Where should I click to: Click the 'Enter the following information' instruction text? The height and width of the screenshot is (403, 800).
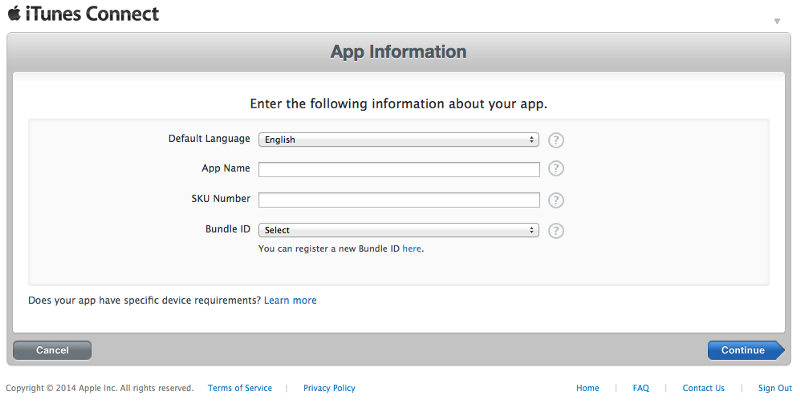(x=398, y=104)
